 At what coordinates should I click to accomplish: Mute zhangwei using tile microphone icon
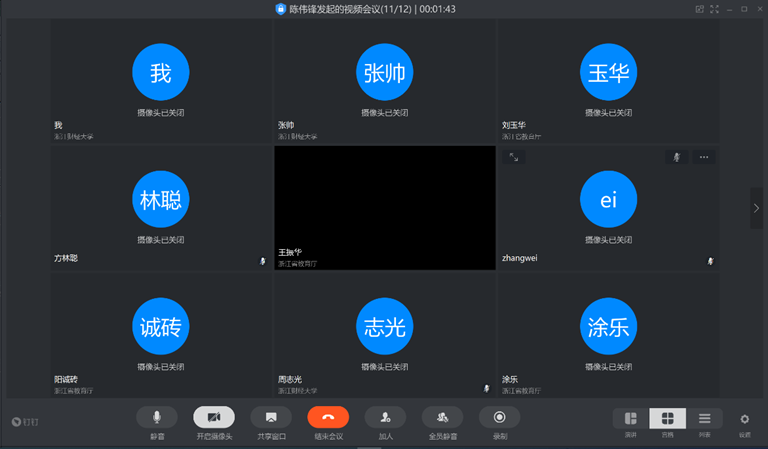point(676,157)
